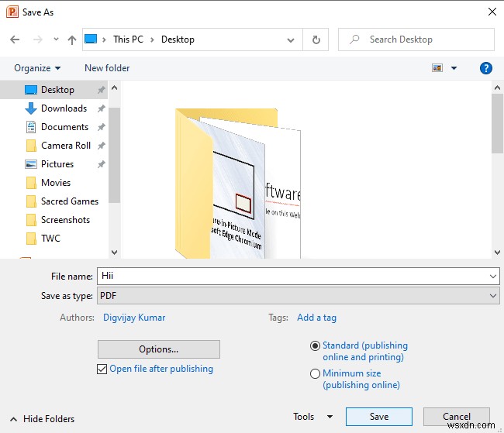Open Movies folder in sidebar
Image resolution: width=504 pixels, height=433 pixels.
coord(54,183)
